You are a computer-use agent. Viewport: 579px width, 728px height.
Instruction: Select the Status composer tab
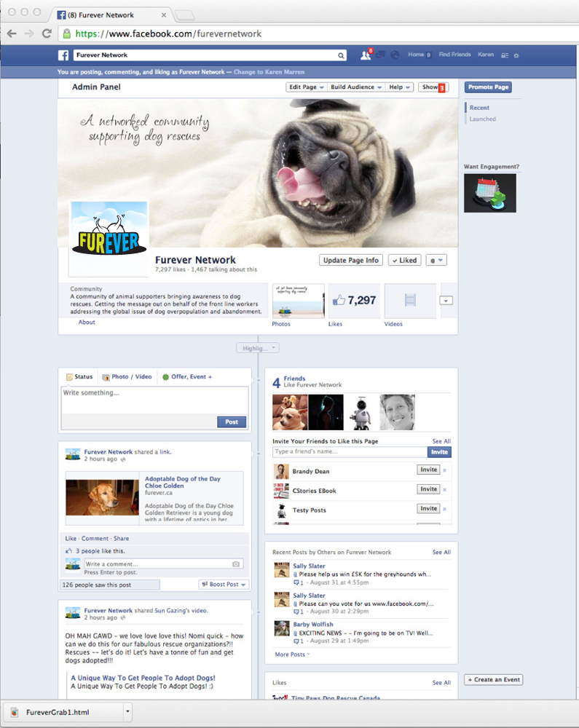tap(79, 376)
